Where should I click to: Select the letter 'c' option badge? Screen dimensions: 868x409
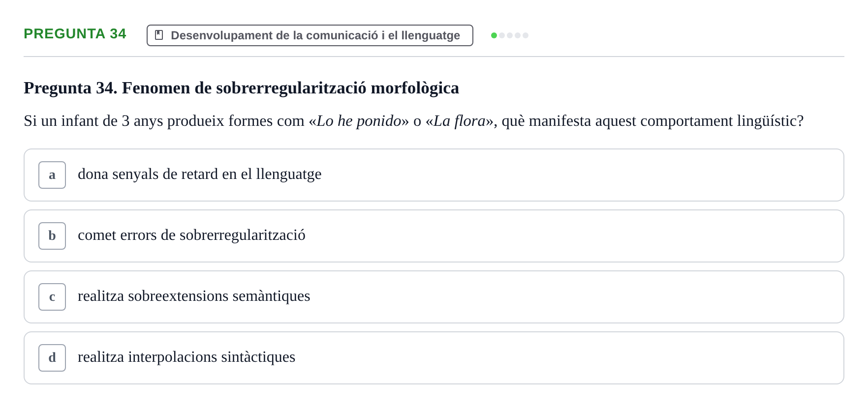click(x=52, y=297)
